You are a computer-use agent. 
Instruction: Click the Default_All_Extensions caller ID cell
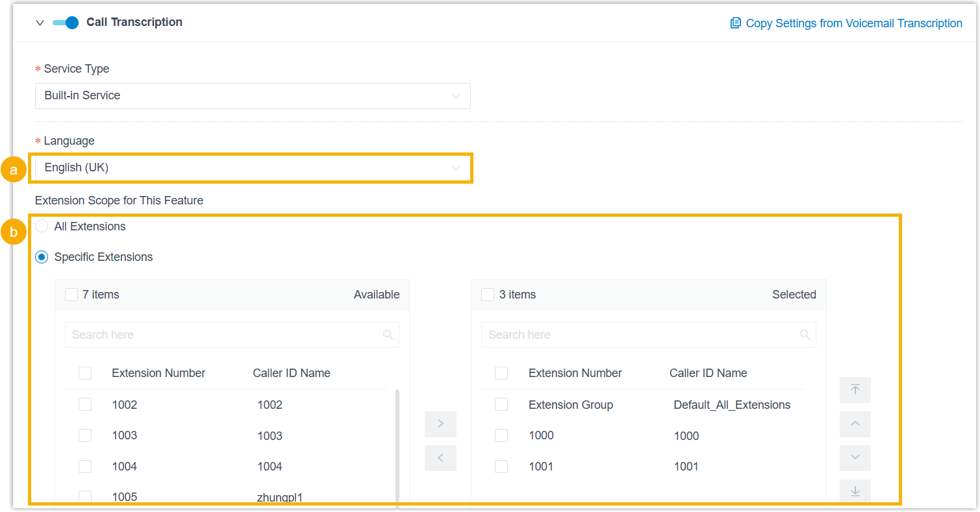pyautogui.click(x=732, y=405)
